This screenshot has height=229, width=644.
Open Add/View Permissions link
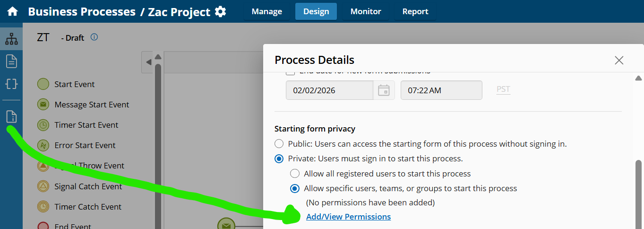point(348,217)
